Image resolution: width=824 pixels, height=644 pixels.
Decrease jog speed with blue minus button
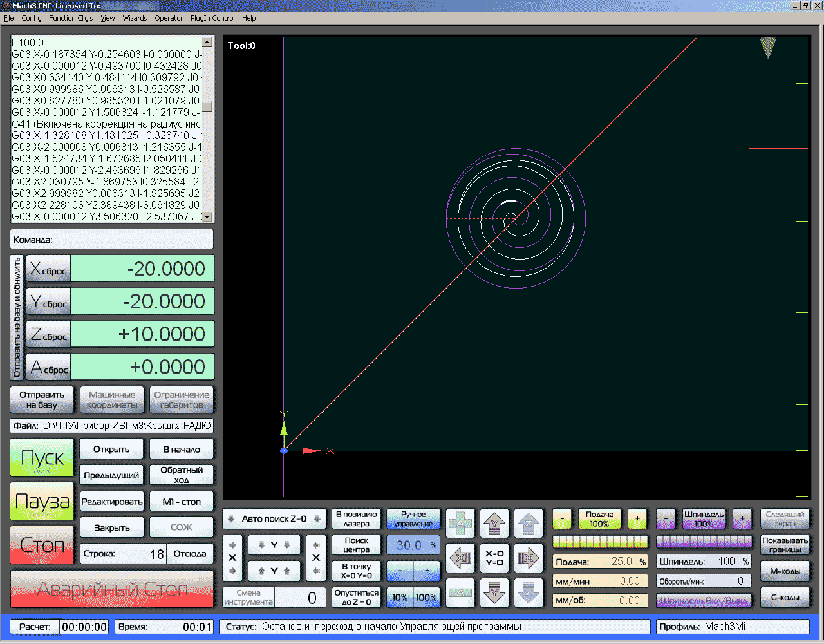[x=400, y=571]
